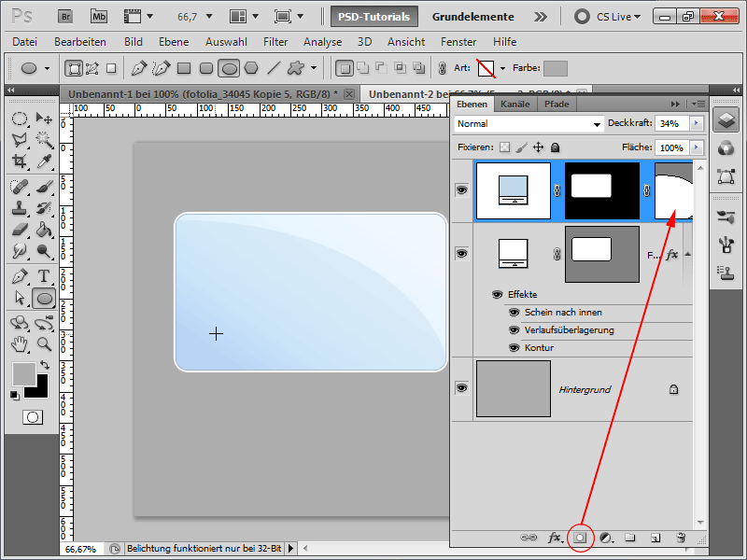Create new adjustment layer icon
The image size is (747, 560).
click(606, 538)
